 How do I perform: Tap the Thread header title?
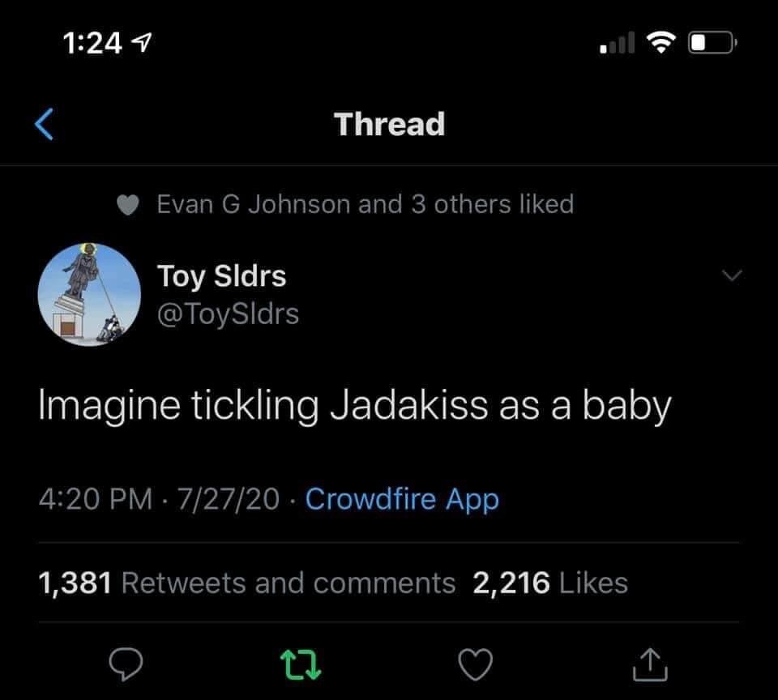(389, 125)
